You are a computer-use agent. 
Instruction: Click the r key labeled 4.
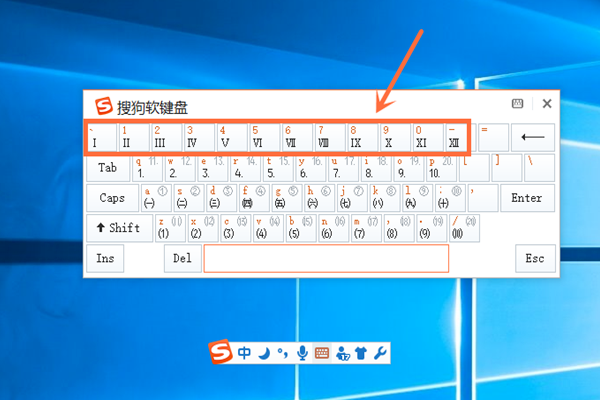246,168
